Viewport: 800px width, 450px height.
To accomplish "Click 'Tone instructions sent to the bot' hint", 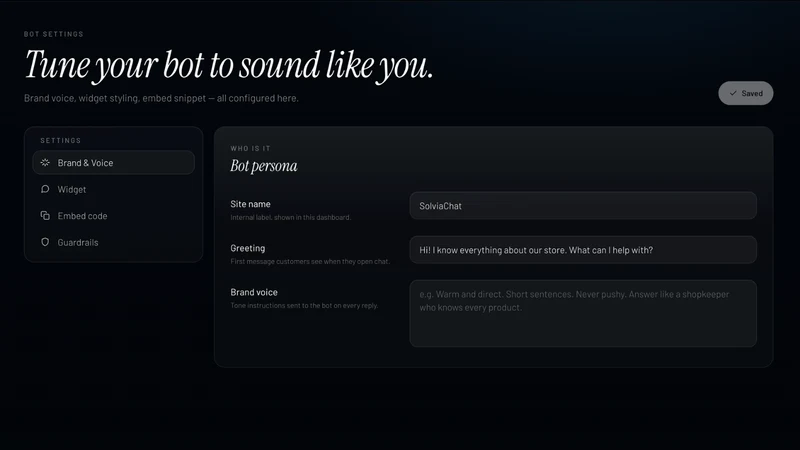I will [x=304, y=306].
